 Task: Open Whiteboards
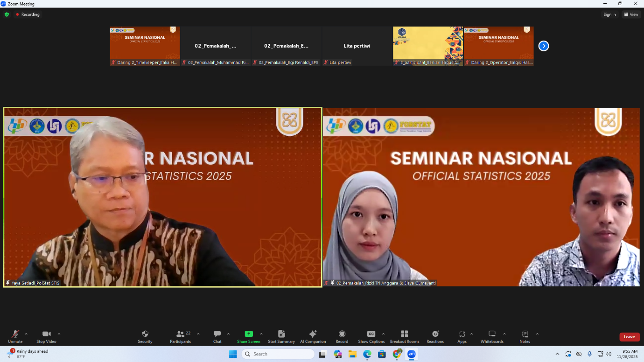tap(492, 336)
